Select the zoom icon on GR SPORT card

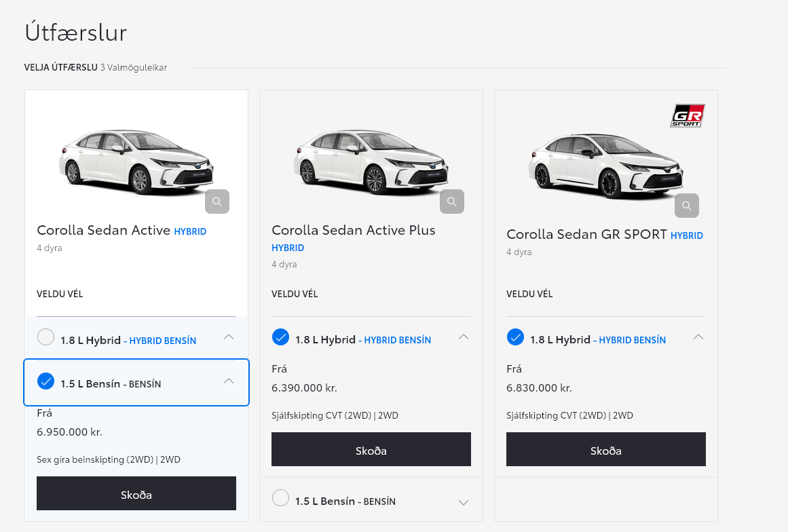click(686, 206)
